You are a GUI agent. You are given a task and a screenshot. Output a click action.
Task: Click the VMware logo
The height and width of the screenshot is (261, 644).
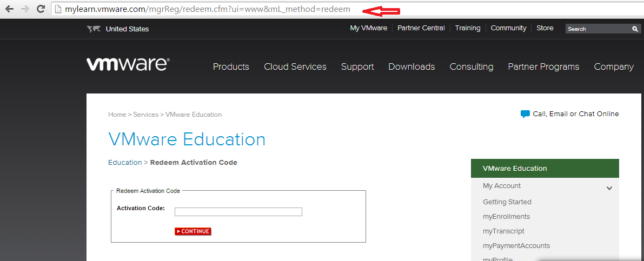click(x=128, y=64)
